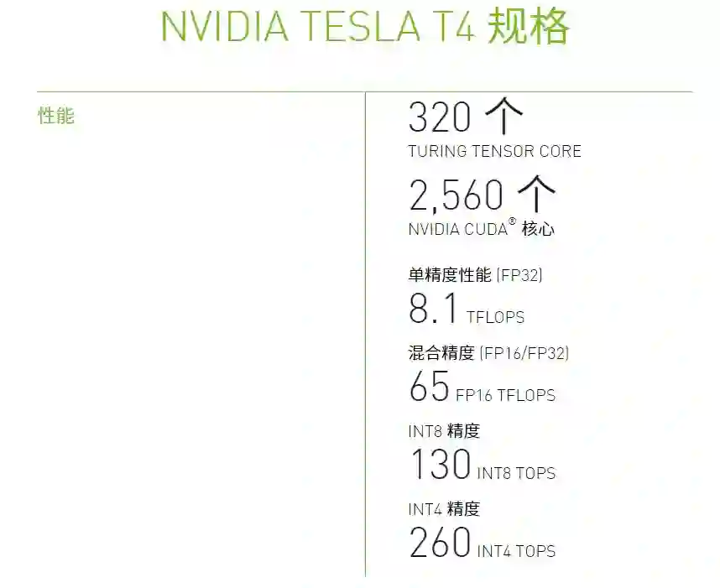Click the registered trademark symbol after CUDA
This screenshot has width=720, height=588.
512,222
